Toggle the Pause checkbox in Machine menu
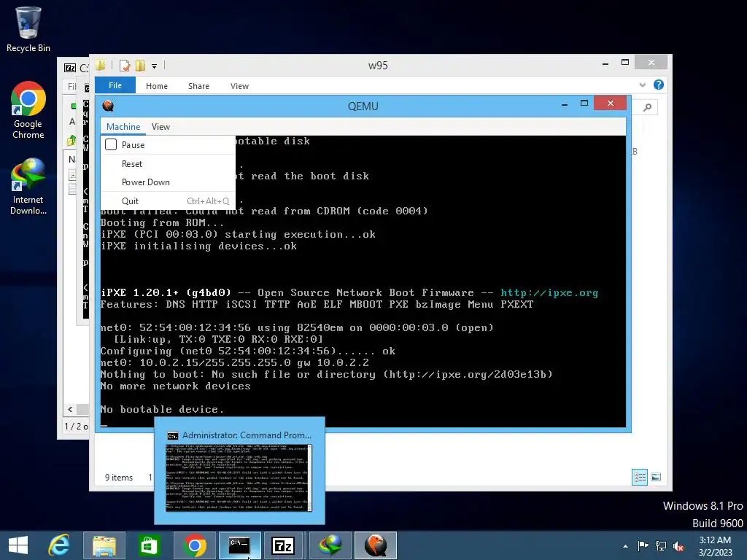The width and height of the screenshot is (747, 560). [111, 145]
